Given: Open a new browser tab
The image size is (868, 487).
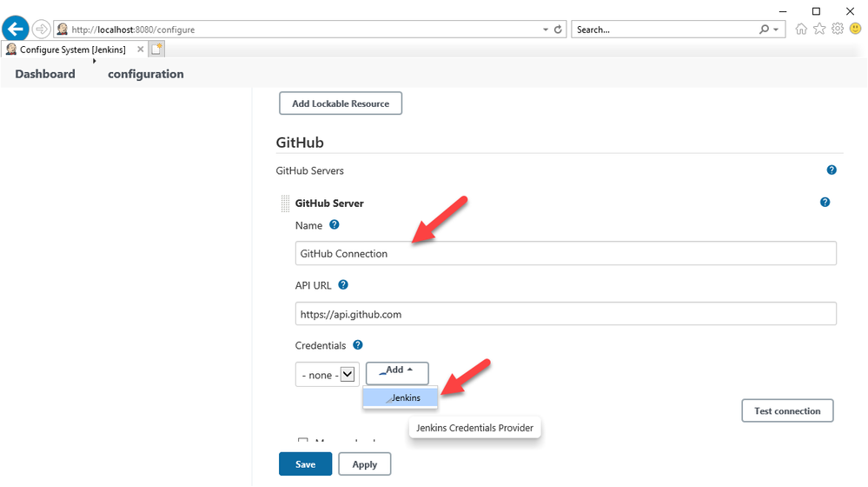Looking at the screenshot, I should (x=156, y=50).
